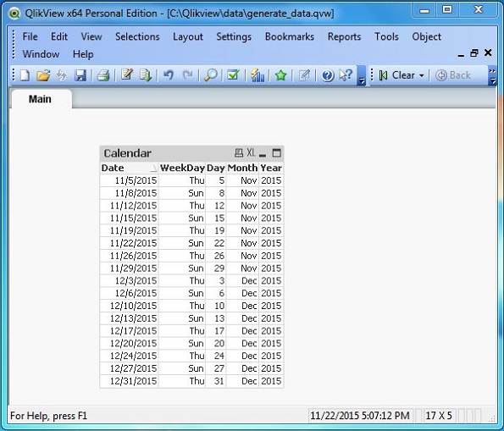This screenshot has height=431, width=504.
Task: Open the Selections menu
Action: [x=137, y=36]
